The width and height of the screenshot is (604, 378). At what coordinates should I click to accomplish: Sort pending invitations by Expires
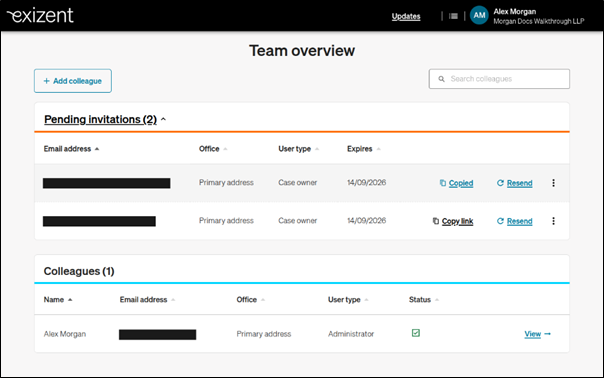click(x=364, y=149)
